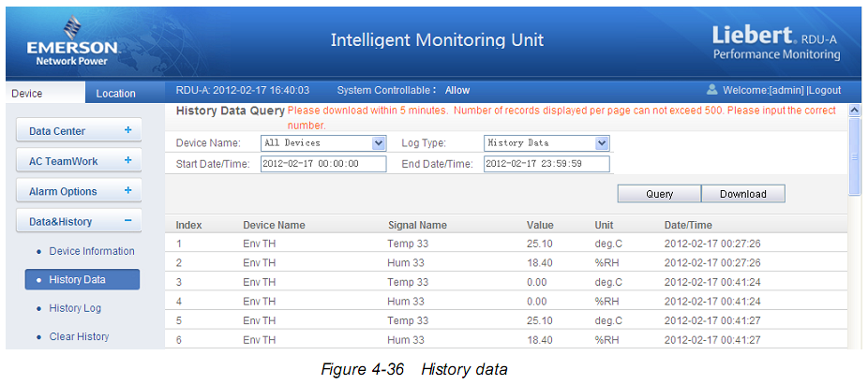This screenshot has height=385, width=868.
Task: Expand the Data Center menu section
Action: click(127, 131)
